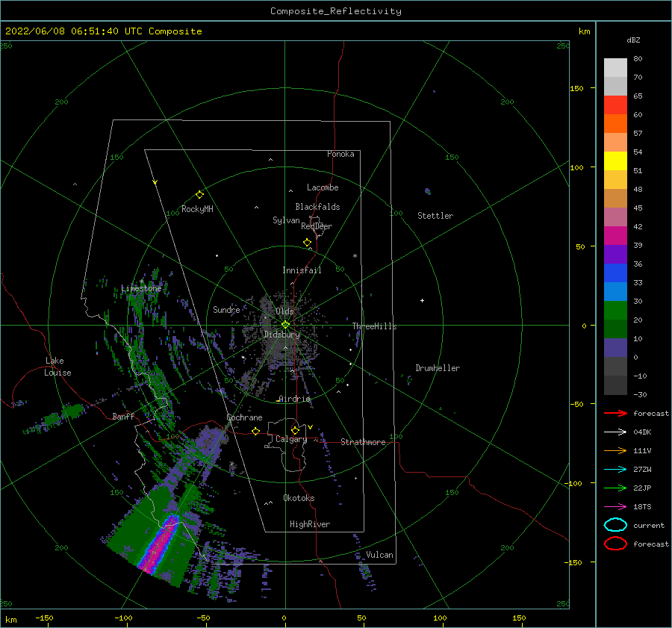This screenshot has height=628, width=672.
Task: Click the Olds city label
Action: click(284, 311)
